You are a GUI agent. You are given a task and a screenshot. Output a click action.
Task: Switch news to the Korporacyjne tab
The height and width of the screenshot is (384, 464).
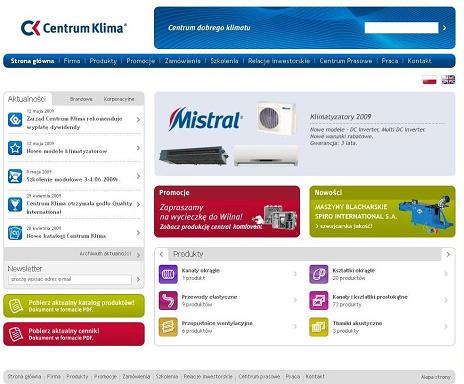[x=119, y=99]
